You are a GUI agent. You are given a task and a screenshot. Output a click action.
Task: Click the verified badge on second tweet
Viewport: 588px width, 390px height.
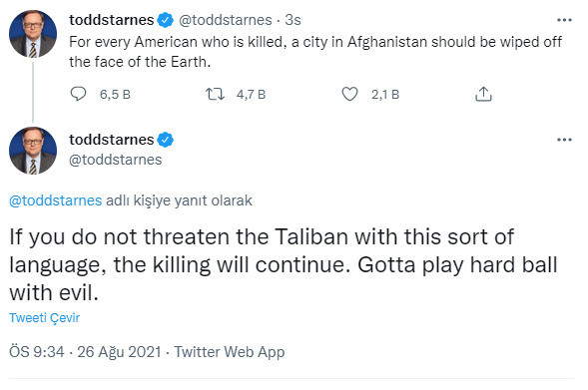[x=166, y=140]
